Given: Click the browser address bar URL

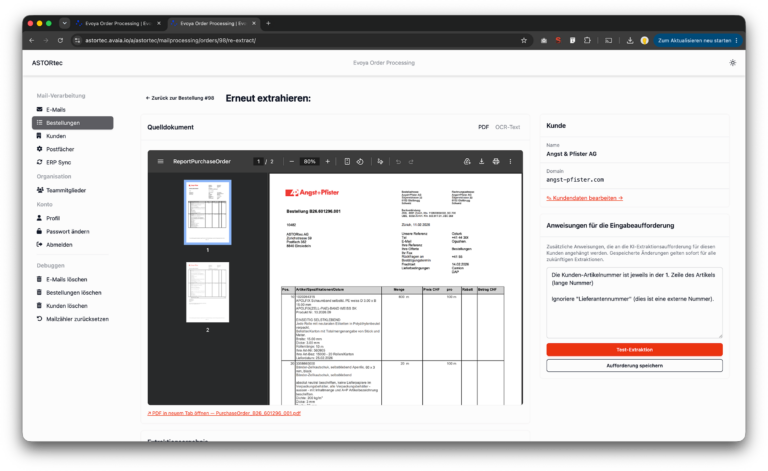Looking at the screenshot, I should [x=170, y=41].
